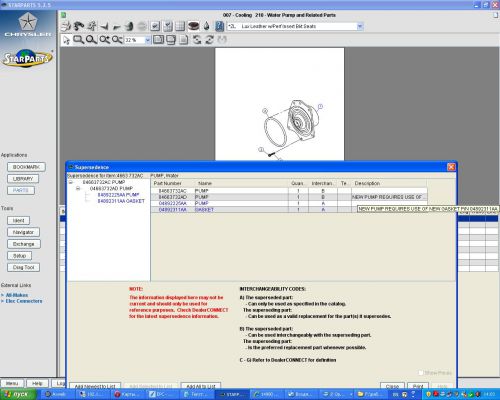Viewport: 500px width, 400px height.
Task: Activate the zoom area magnifier tool
Action: tap(78, 40)
